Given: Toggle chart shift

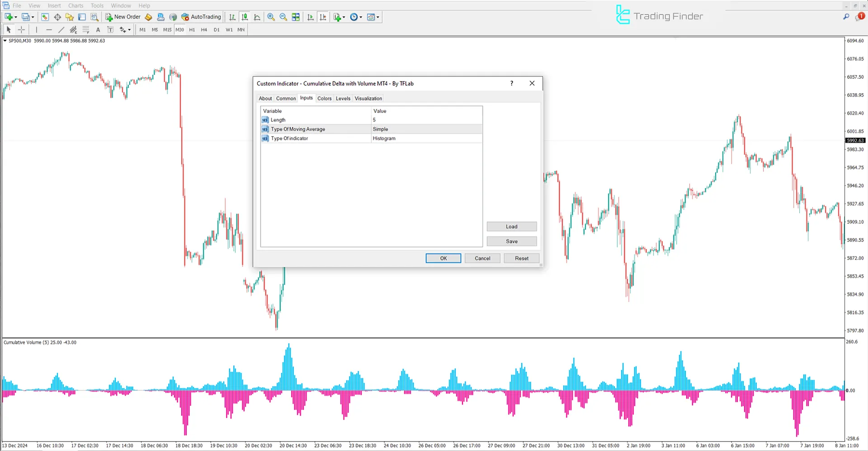Looking at the screenshot, I should pyautogui.click(x=323, y=17).
